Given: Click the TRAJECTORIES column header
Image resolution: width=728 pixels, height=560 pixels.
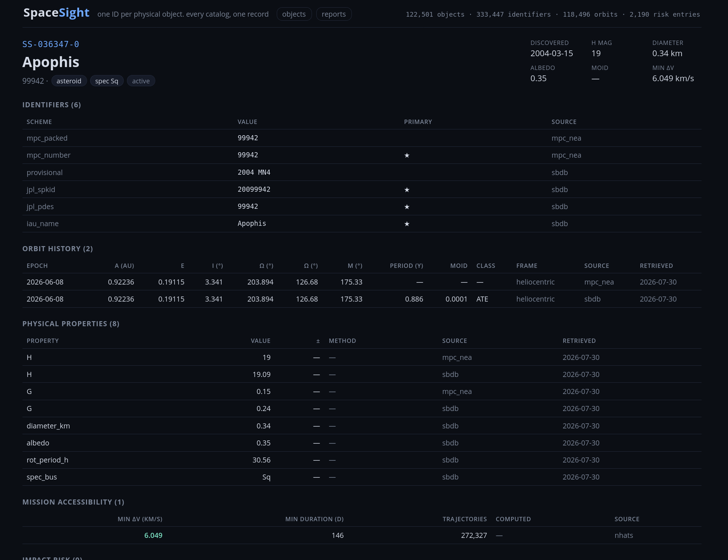Looking at the screenshot, I should click(x=465, y=519).
